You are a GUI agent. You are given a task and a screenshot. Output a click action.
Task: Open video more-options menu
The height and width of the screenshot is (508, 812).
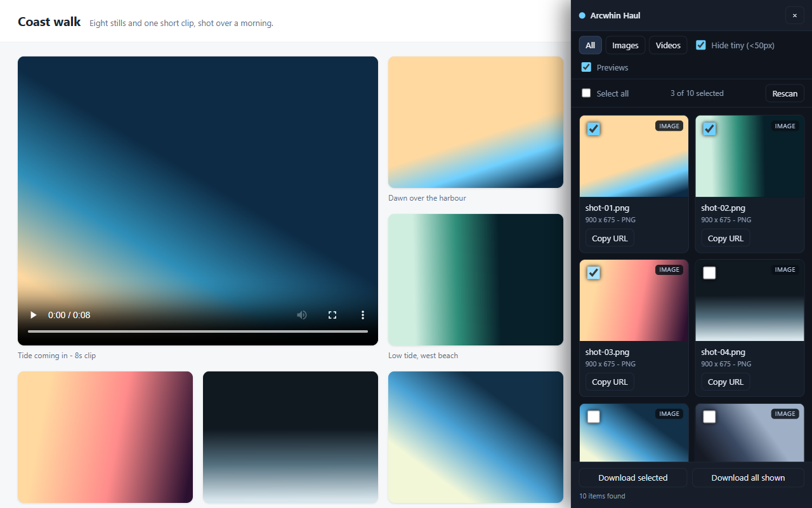point(363,315)
